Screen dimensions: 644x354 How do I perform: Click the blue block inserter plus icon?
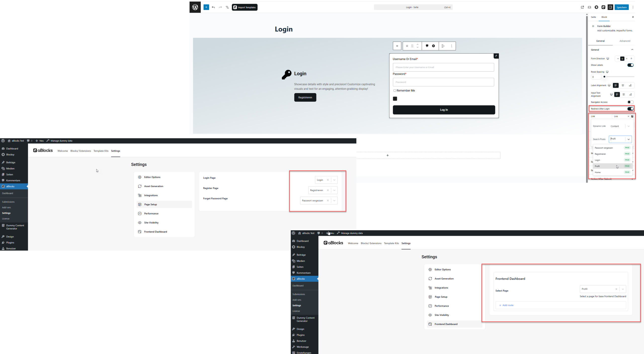[x=206, y=7]
